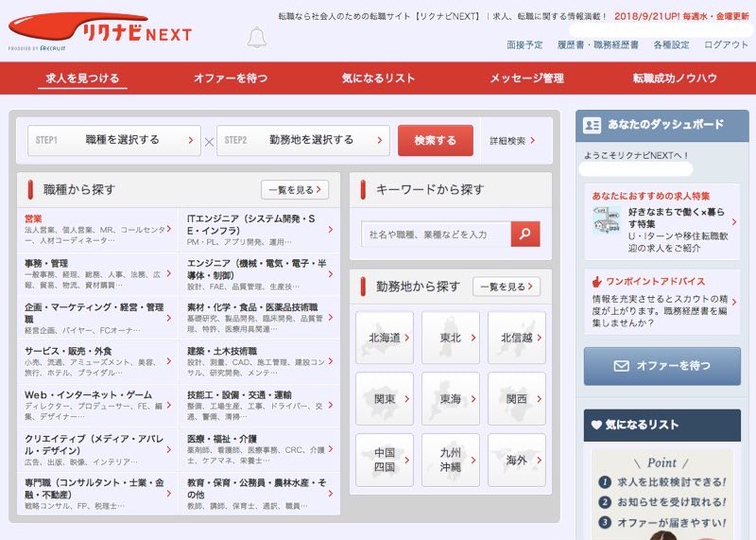Select 素材・化学・食品・医薬品技術職 category
Screen dimensions: 756x540
pyautogui.click(x=260, y=318)
